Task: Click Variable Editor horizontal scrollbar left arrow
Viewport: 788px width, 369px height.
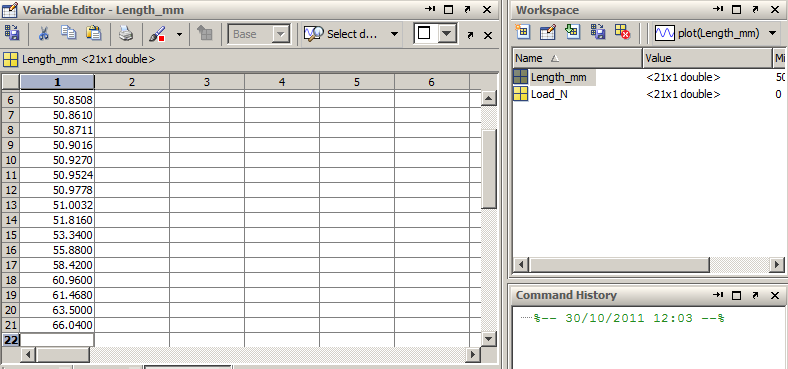Action: (x=28, y=354)
